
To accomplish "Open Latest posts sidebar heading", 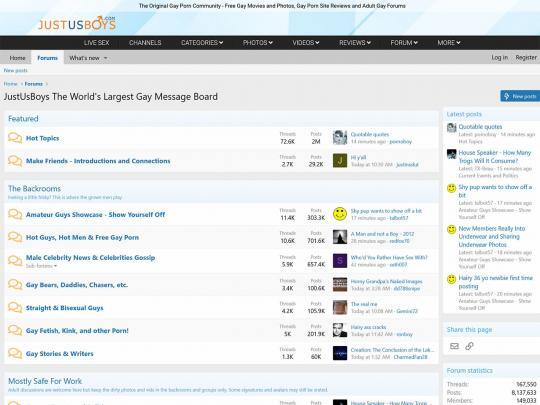I will (x=464, y=114).
